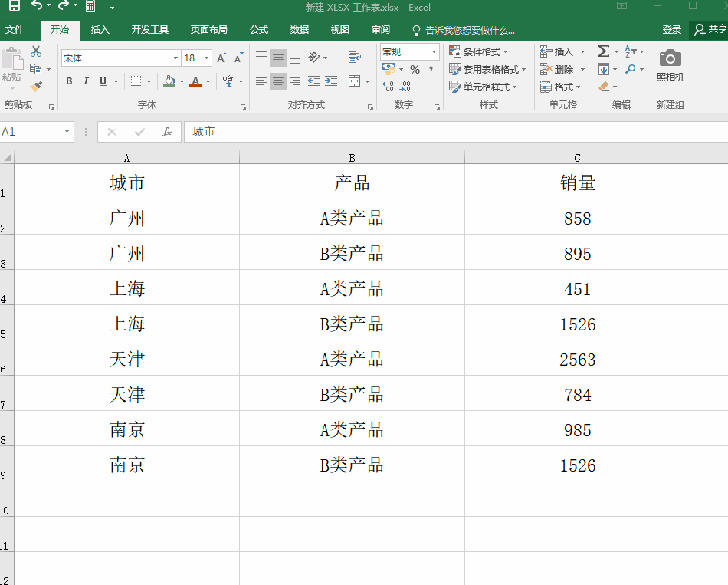Open 套用表格格式 table format menu
728x585 pixels.
[x=487, y=69]
